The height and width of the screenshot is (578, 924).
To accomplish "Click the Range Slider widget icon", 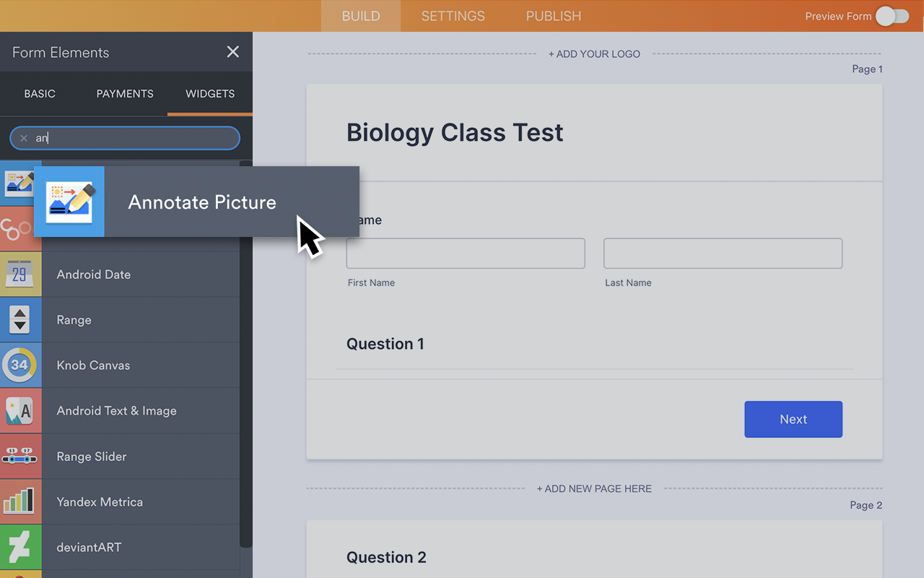I will 20,456.
